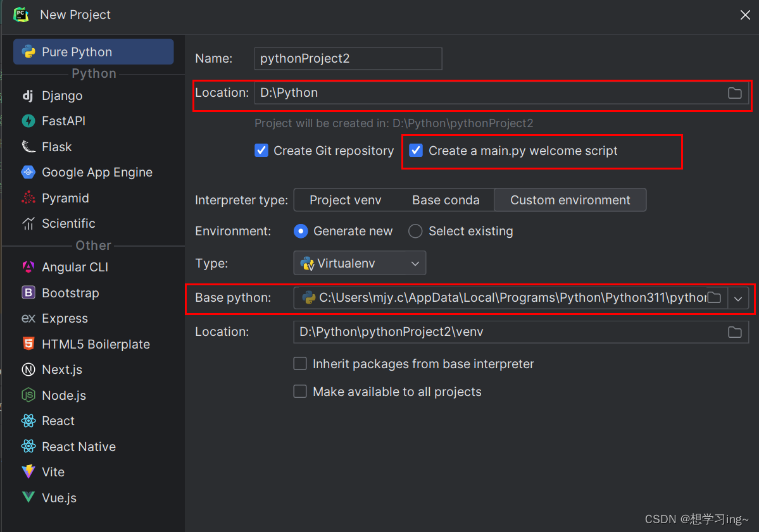Select Pyramid label in project list
The height and width of the screenshot is (532, 759).
[65, 198]
